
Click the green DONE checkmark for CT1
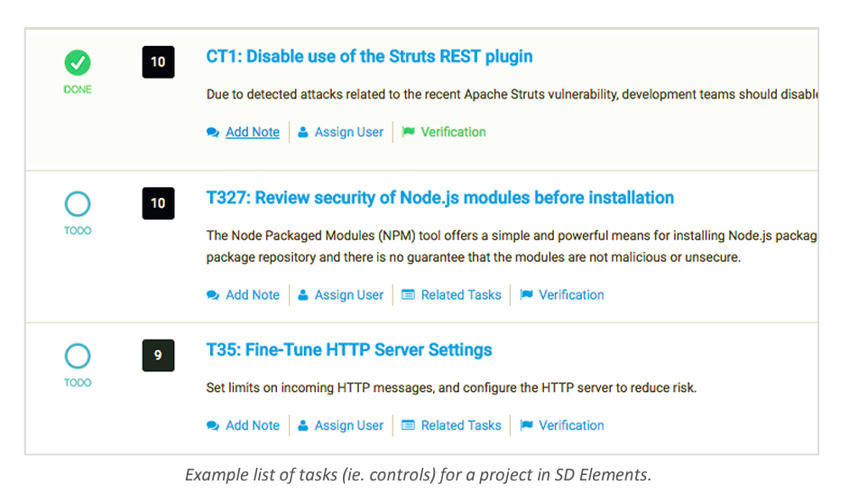coord(78,62)
